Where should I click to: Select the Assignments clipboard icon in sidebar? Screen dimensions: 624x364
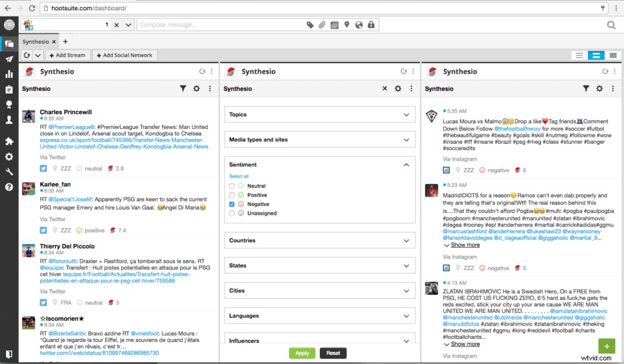click(x=9, y=89)
